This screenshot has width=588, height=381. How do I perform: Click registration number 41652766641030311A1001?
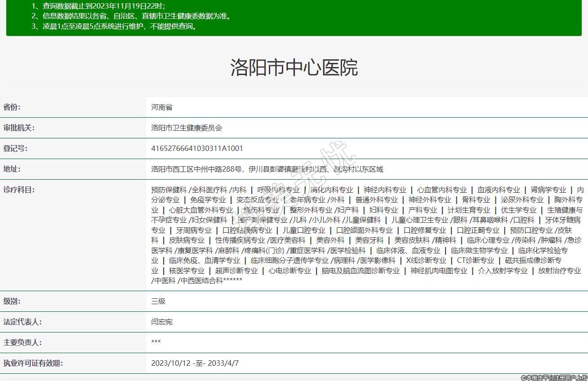(197, 149)
